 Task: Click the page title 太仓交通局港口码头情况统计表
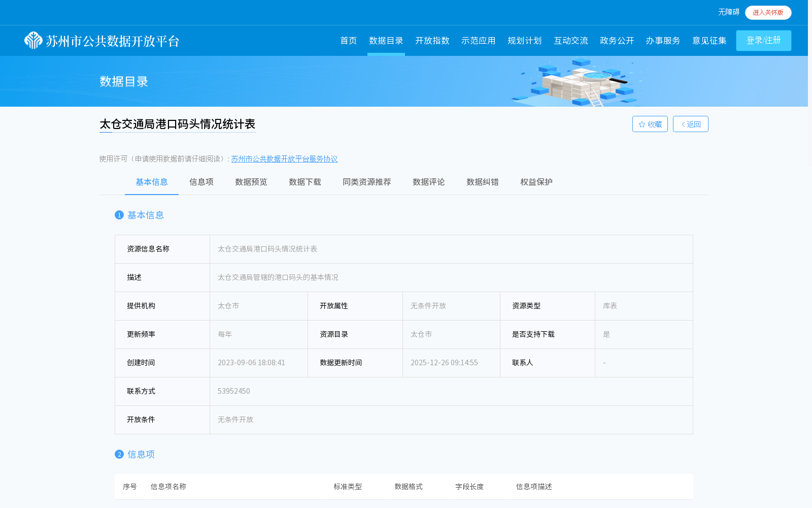178,124
